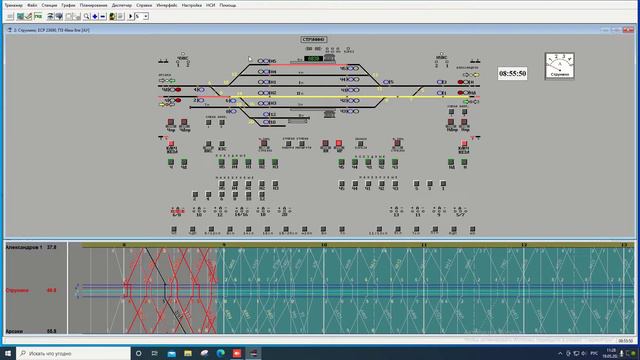Click the first toolbar icon on the left
The image size is (640, 360).
(10, 16)
